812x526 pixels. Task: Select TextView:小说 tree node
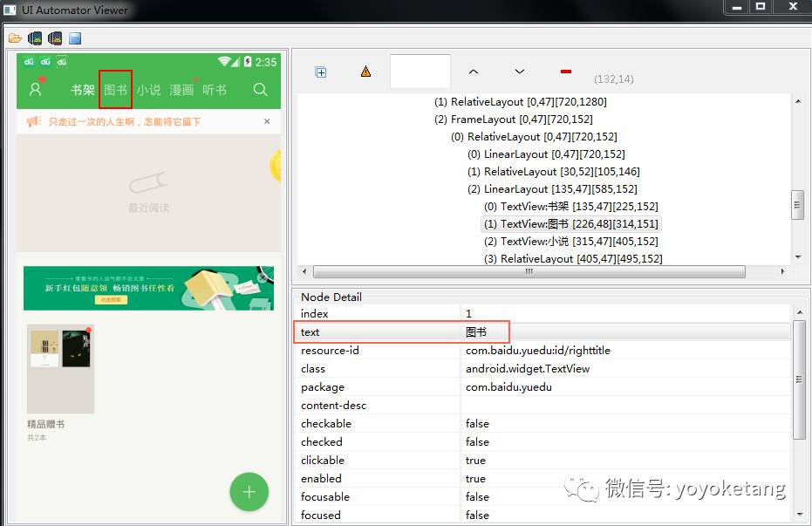coord(571,242)
